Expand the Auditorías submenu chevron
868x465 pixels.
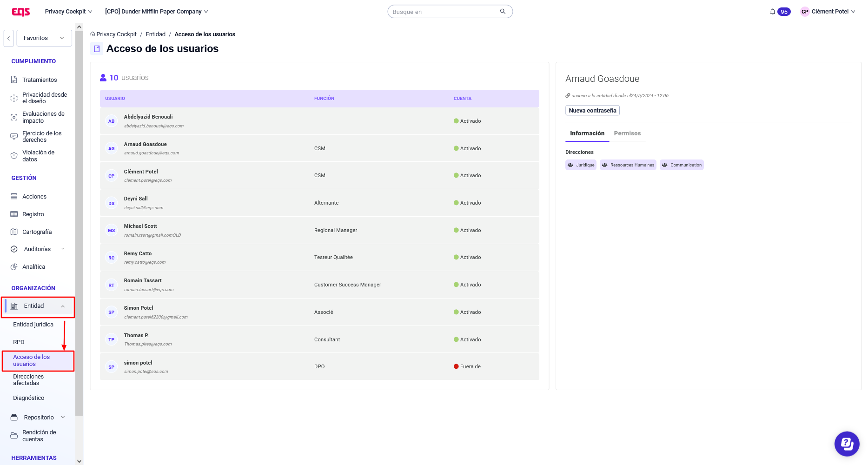63,249
